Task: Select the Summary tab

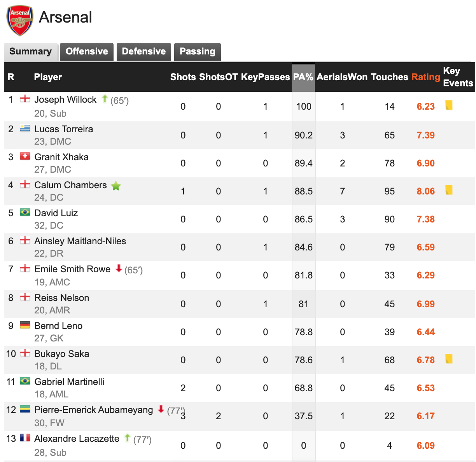Action: [31, 51]
